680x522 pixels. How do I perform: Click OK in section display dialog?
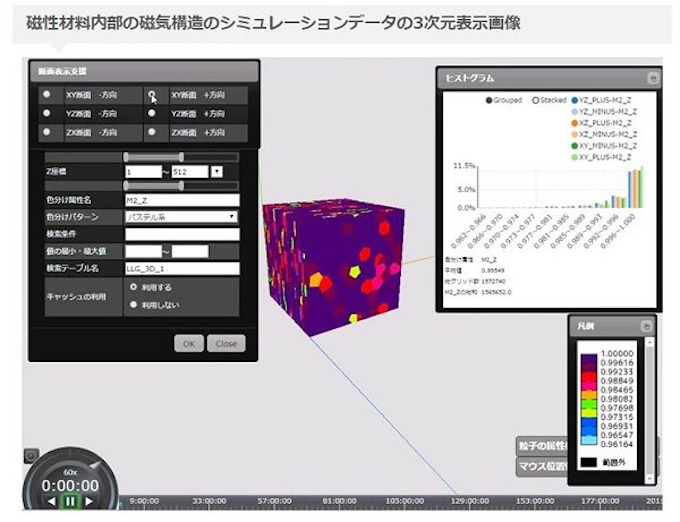[x=188, y=343]
